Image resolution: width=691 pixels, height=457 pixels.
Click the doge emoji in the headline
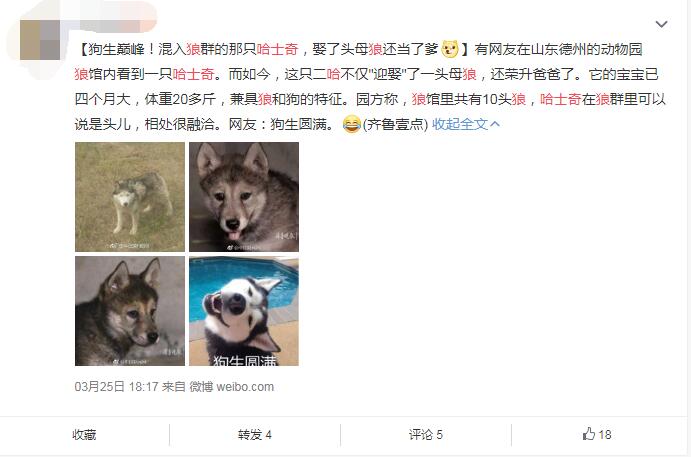(x=450, y=48)
